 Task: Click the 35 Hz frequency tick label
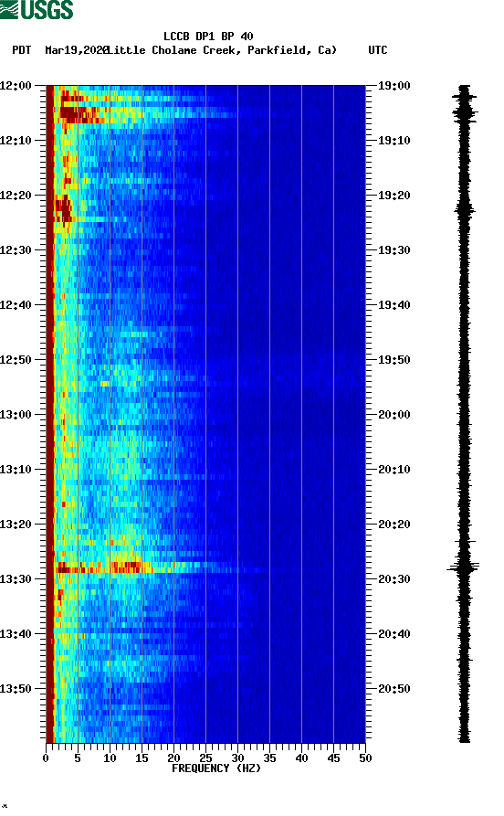[269, 758]
